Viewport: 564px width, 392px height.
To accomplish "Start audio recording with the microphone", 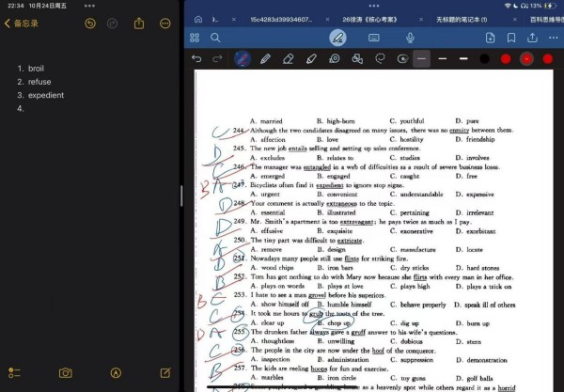I will 410,38.
